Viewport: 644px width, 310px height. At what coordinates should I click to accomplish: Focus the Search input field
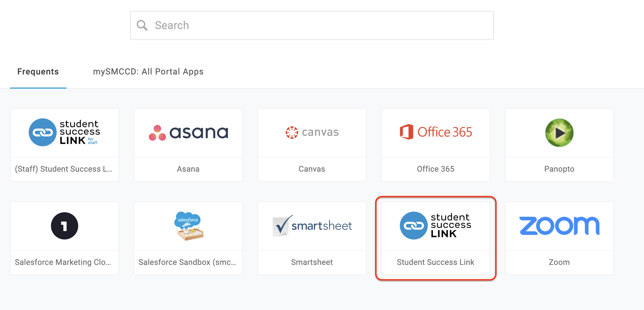312,25
